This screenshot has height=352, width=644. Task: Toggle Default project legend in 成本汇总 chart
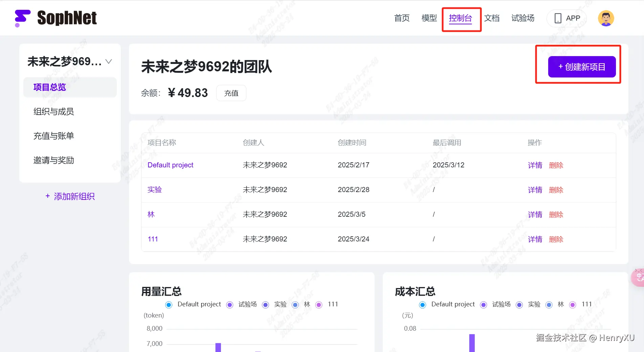(447, 304)
